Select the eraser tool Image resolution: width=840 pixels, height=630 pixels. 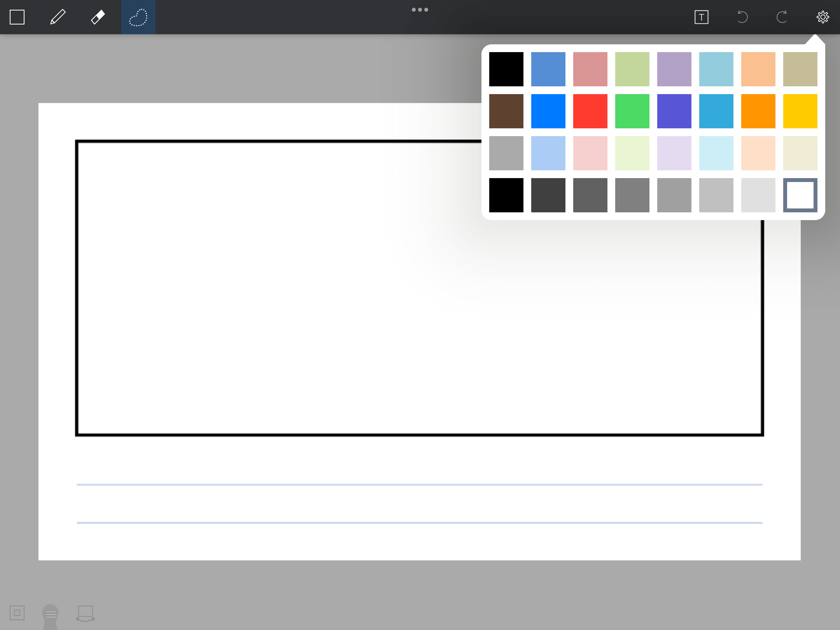pos(98,17)
